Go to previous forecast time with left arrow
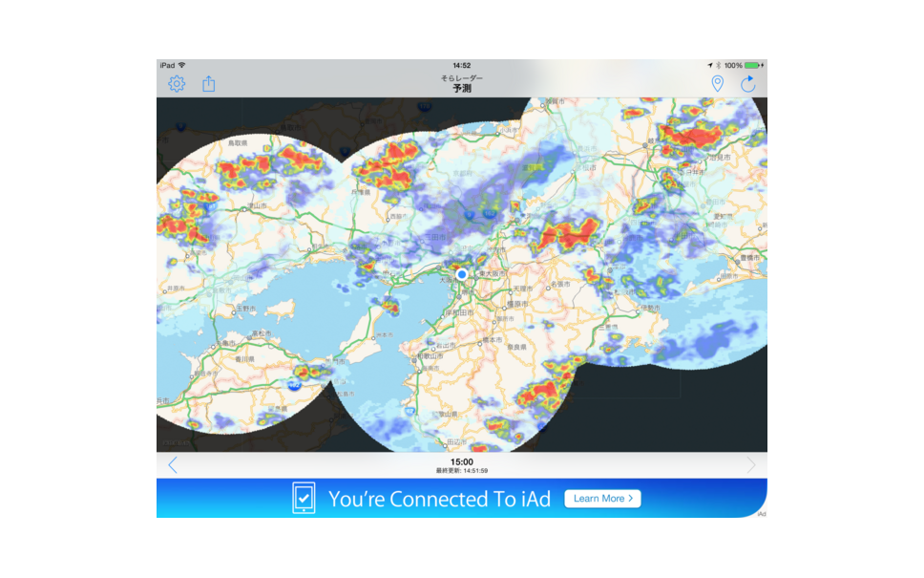This screenshot has width=924, height=578. [x=173, y=465]
